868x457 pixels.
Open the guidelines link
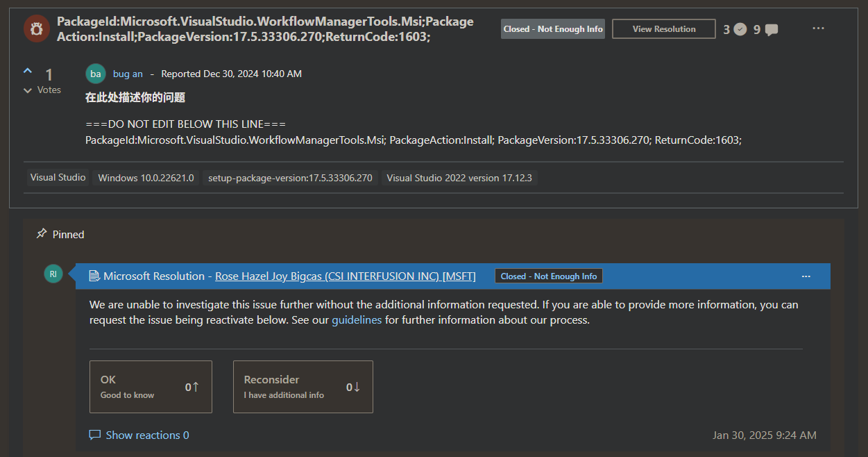coord(357,320)
